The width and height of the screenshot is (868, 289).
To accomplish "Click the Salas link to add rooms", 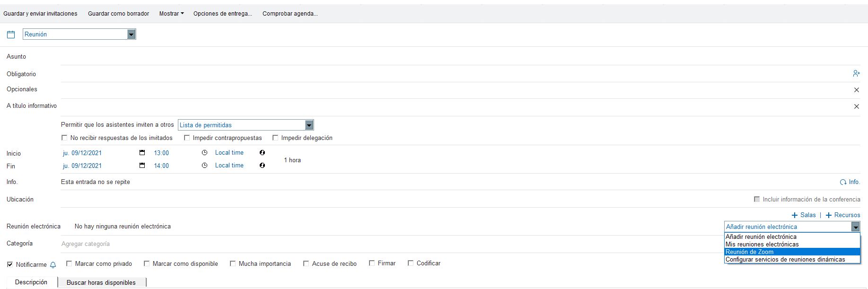I will [804, 215].
